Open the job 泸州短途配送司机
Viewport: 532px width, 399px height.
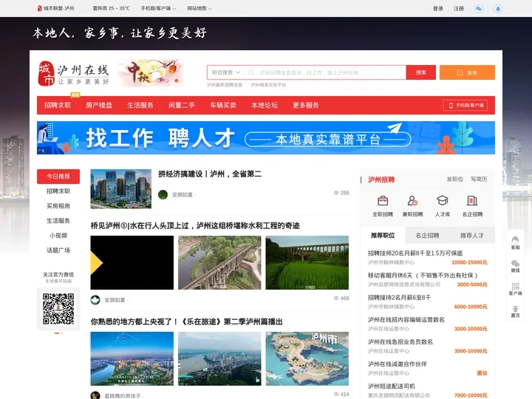tap(391, 386)
